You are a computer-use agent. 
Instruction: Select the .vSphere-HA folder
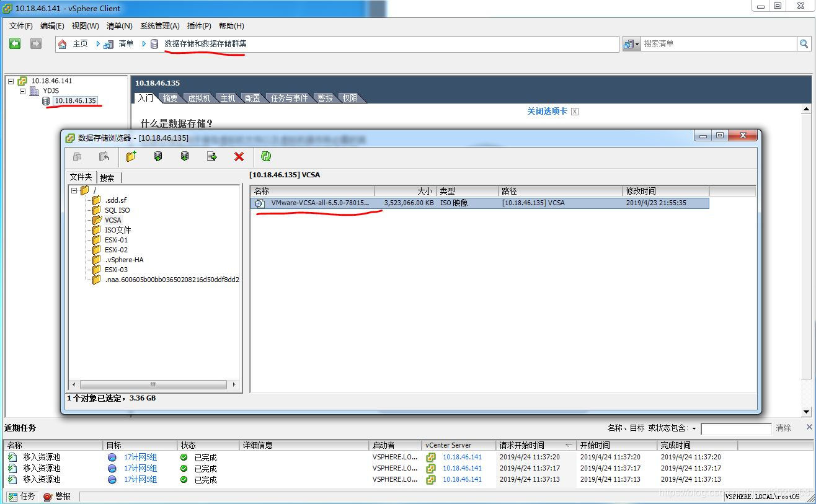pos(124,260)
